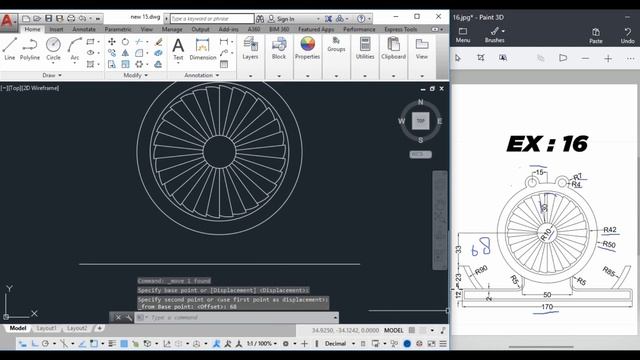Click Sign In button
This screenshot has height=360, width=640.
(281, 19)
